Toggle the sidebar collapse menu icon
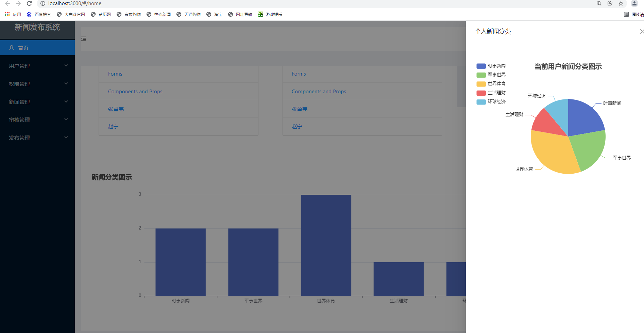The image size is (644, 333). point(83,39)
